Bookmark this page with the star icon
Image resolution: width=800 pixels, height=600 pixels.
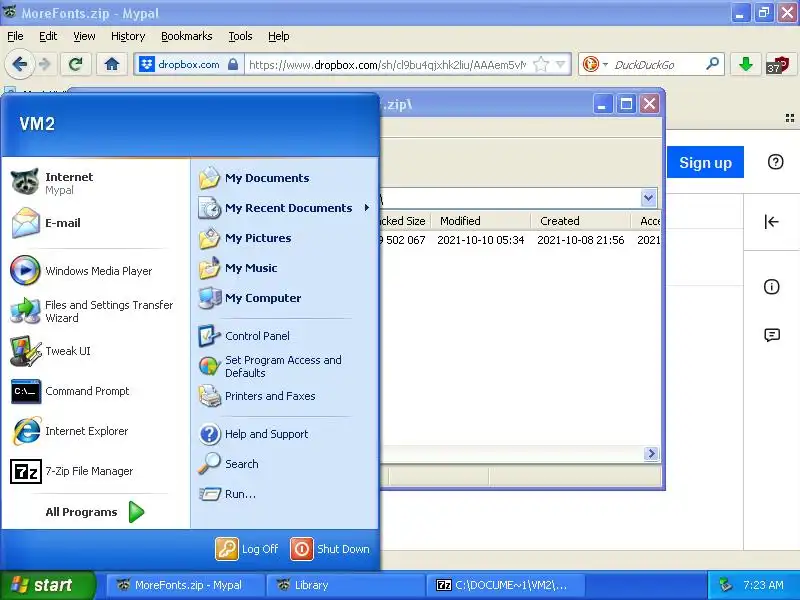click(541, 64)
